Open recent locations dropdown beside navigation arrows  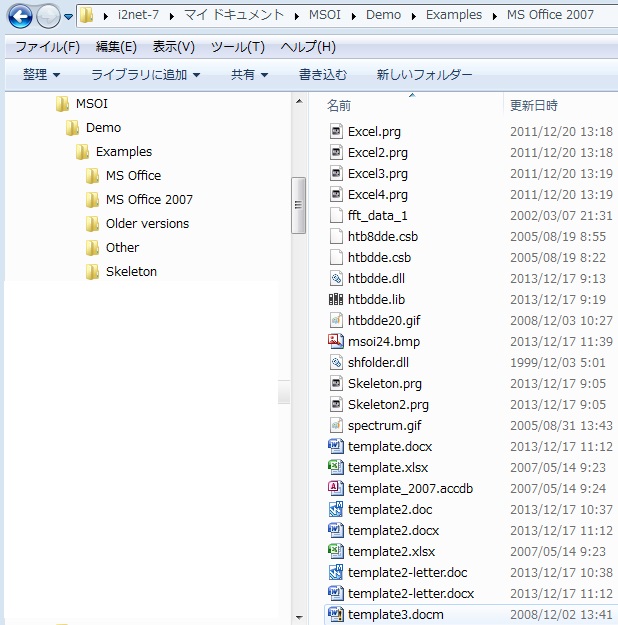click(69, 17)
